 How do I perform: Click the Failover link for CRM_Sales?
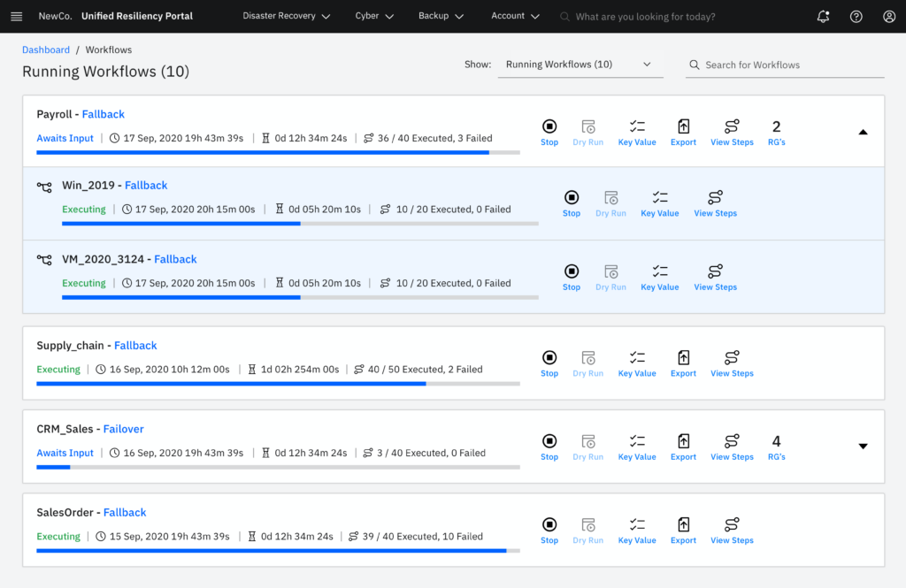123,429
